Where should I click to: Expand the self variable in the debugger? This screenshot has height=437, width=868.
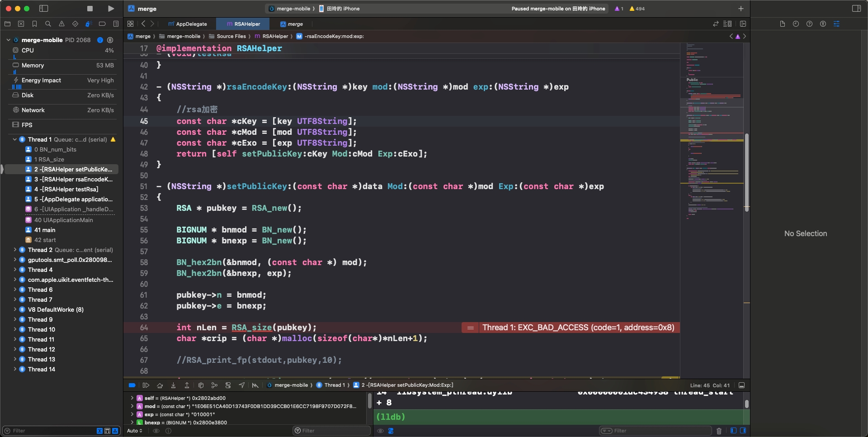[132, 398]
